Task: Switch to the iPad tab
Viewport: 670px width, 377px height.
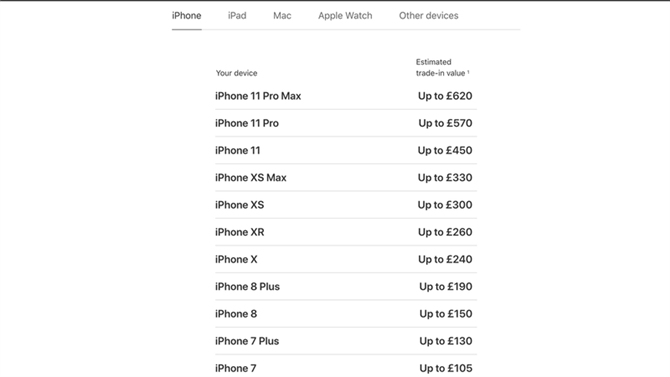Action: tap(237, 16)
